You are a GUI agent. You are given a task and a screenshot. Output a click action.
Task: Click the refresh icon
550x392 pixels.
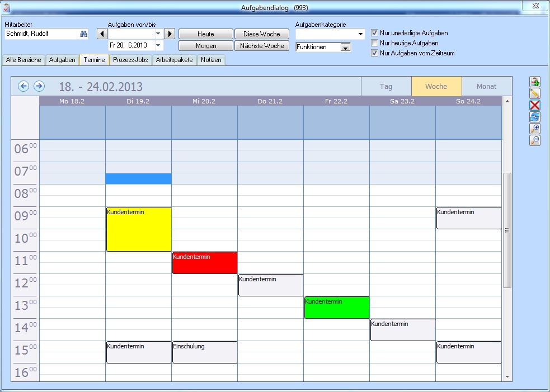[x=534, y=117]
